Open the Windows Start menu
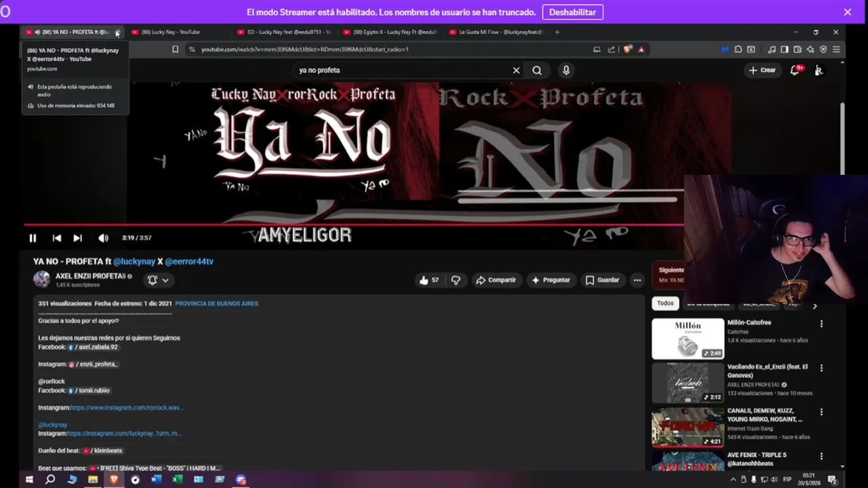Screen dimensions: 868x488 click(x=29, y=479)
